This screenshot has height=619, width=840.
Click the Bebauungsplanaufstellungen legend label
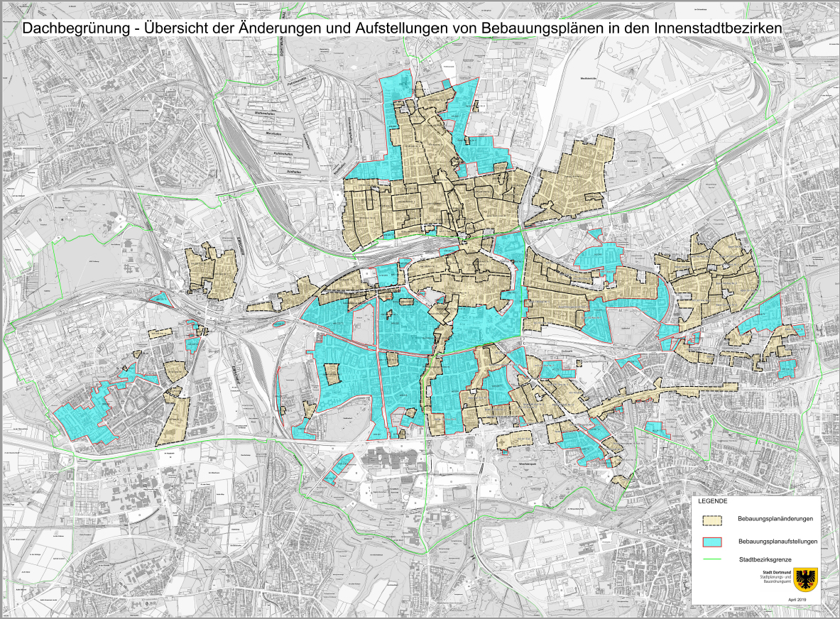(x=778, y=542)
